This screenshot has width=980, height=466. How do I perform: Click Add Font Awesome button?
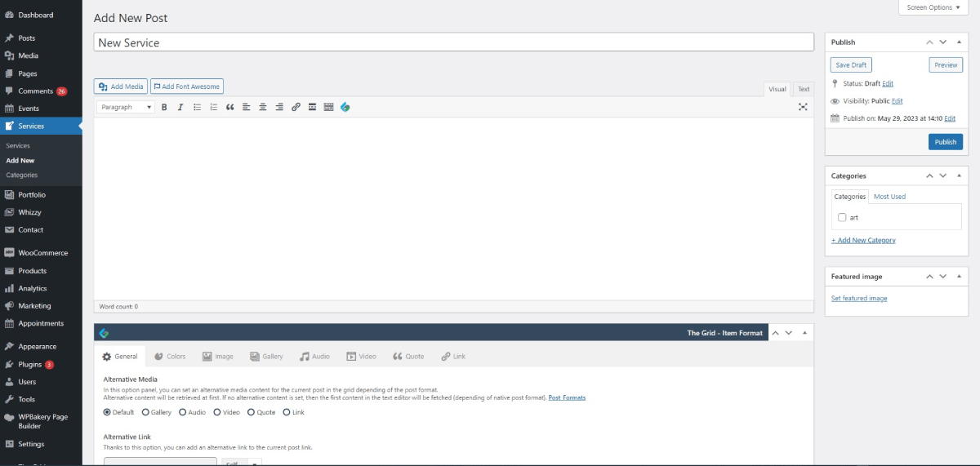(187, 87)
